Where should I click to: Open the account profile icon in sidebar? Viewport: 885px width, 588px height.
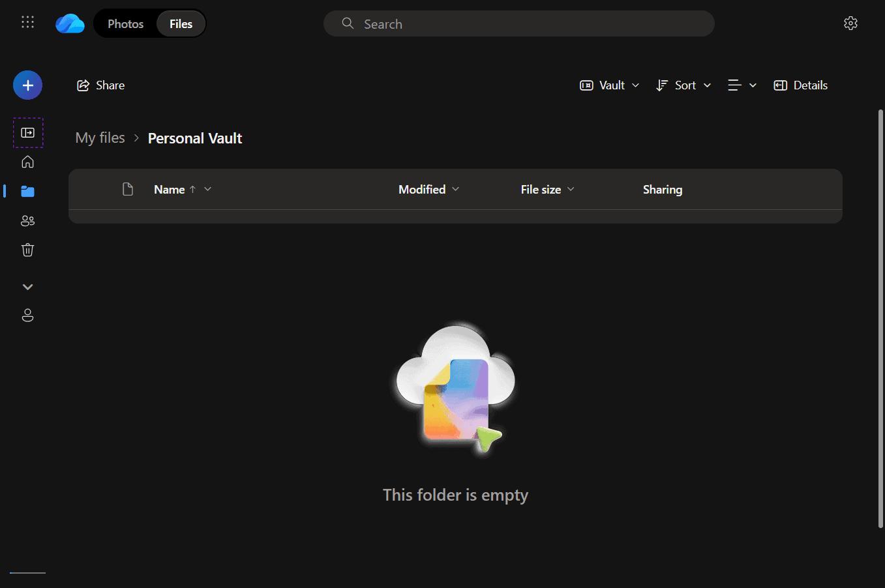[x=27, y=316]
